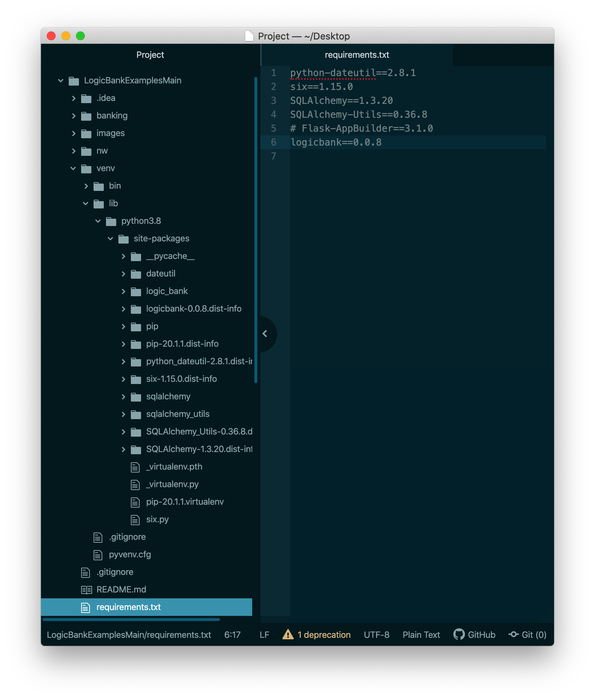Image resolution: width=595 pixels, height=700 pixels.
Task: Collapse the lib folder chevron
Action: coord(86,203)
